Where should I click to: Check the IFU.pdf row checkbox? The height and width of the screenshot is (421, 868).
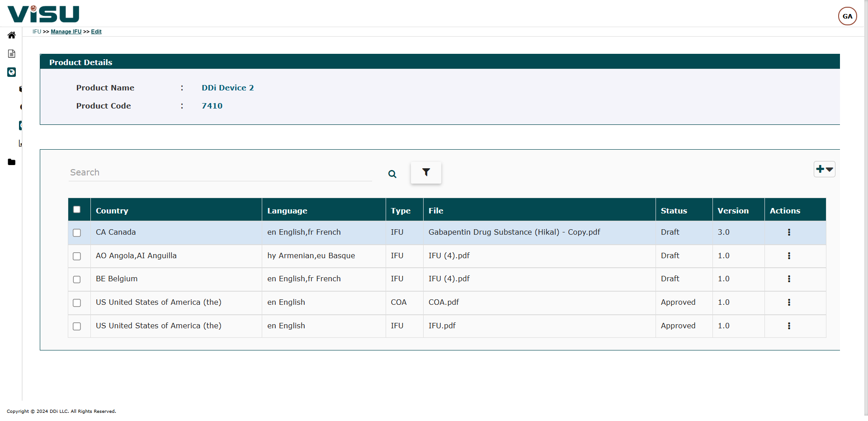pyautogui.click(x=77, y=326)
